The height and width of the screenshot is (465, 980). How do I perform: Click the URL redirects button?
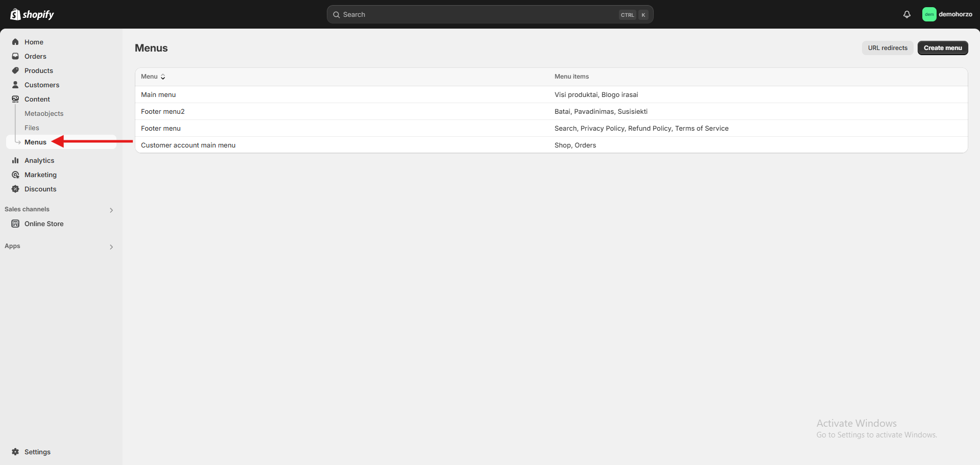pos(887,48)
